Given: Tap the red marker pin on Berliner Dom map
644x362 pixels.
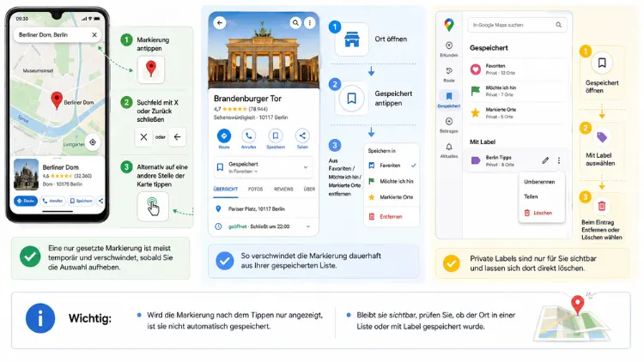Looking at the screenshot, I should pos(57,100).
